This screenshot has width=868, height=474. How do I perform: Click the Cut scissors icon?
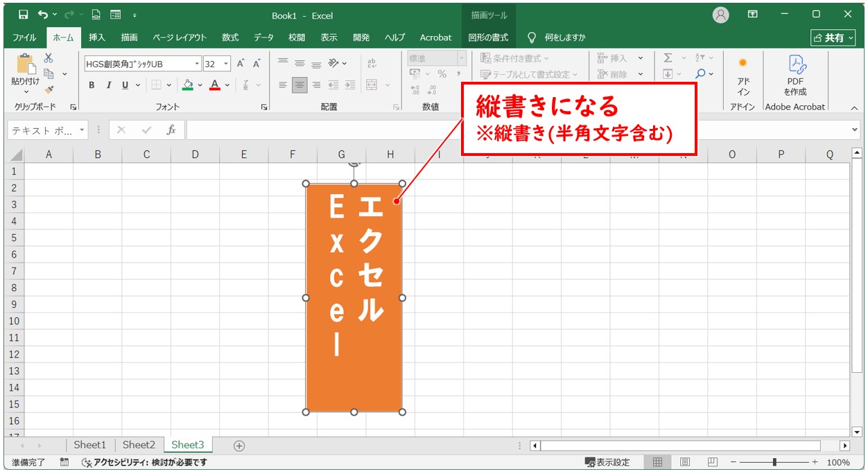click(49, 58)
